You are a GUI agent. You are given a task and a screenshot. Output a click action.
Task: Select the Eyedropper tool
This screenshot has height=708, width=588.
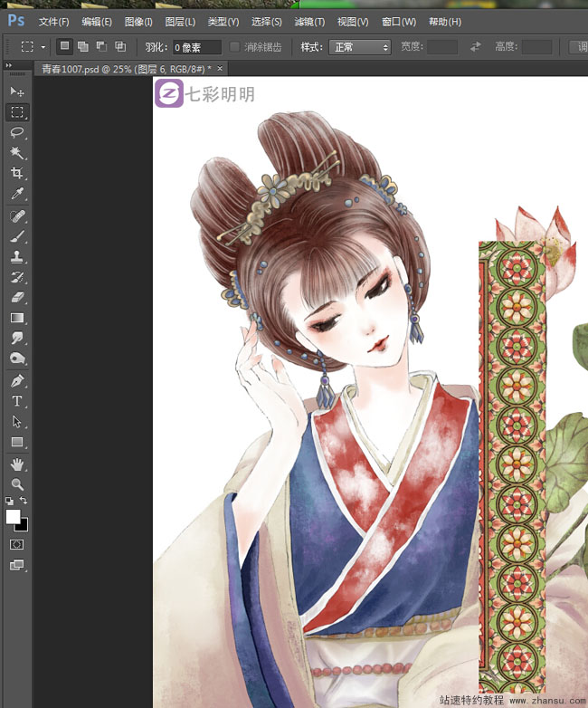click(17, 193)
